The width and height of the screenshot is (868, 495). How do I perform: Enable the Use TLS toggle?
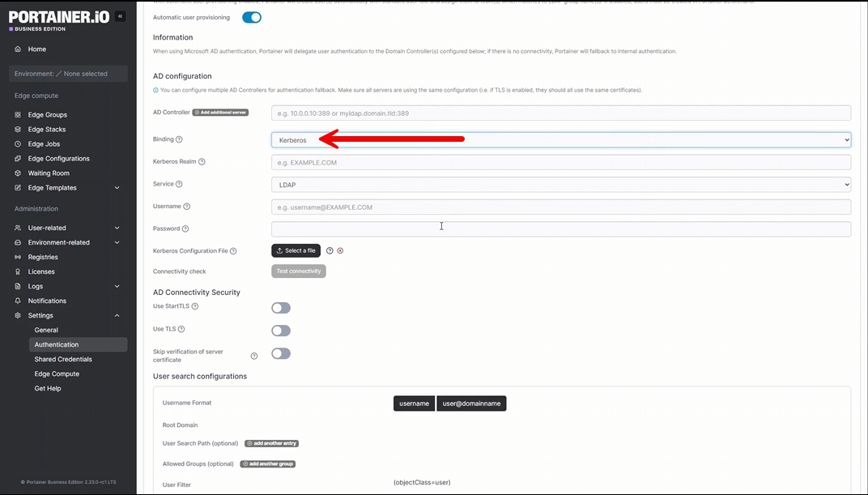pos(281,331)
